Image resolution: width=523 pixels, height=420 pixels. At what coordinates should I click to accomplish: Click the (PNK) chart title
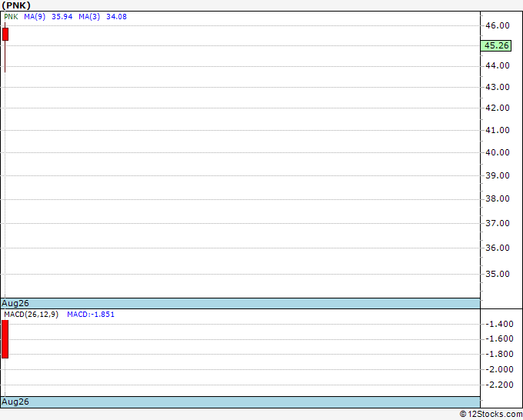tap(16, 5)
